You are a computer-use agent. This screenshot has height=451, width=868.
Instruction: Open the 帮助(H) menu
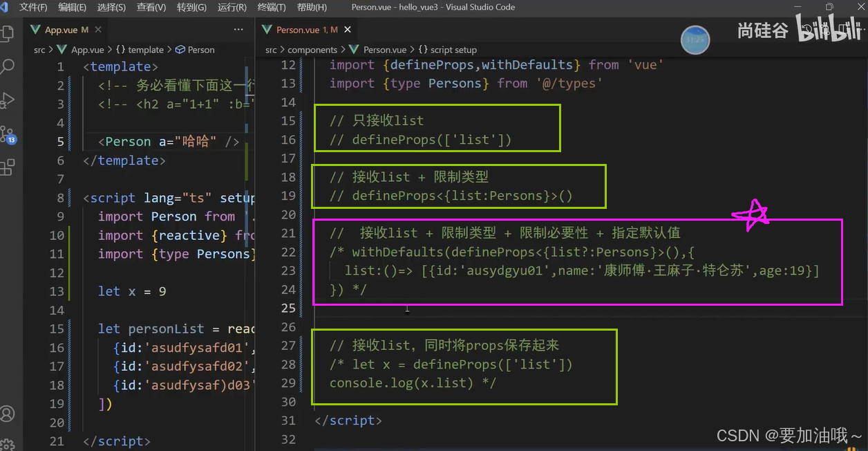click(312, 7)
